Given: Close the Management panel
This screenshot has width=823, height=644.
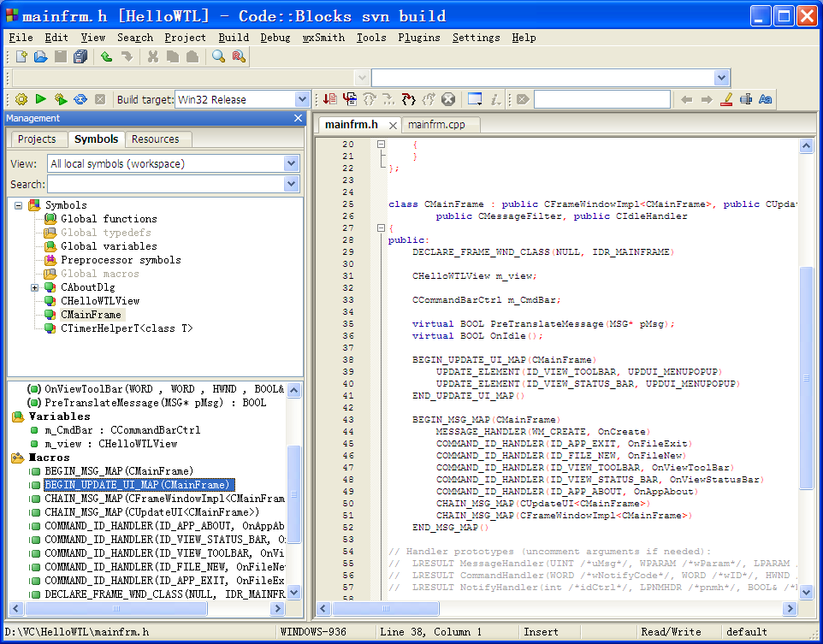Looking at the screenshot, I should (x=298, y=118).
